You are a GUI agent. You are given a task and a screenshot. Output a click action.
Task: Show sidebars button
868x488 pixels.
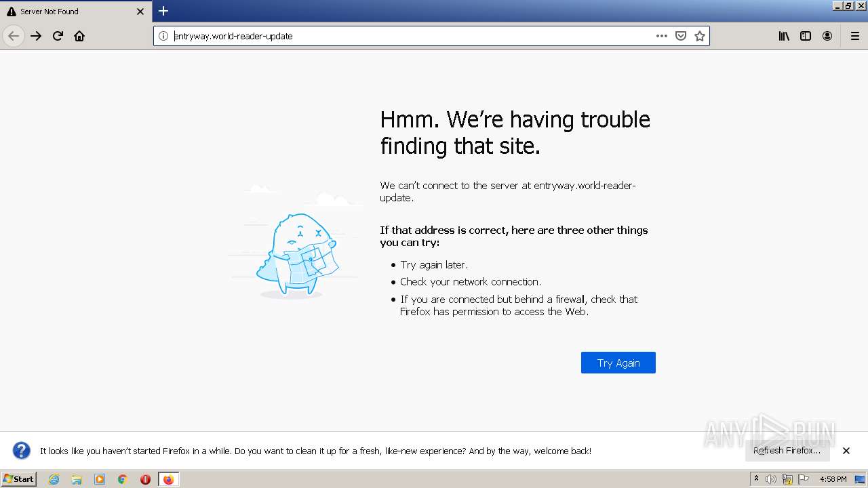(x=806, y=36)
